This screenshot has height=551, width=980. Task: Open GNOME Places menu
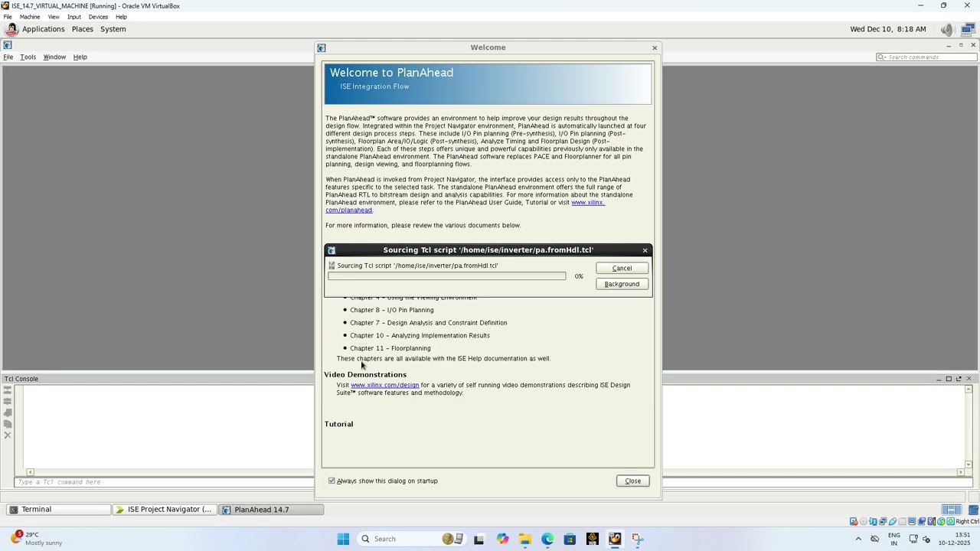(82, 29)
